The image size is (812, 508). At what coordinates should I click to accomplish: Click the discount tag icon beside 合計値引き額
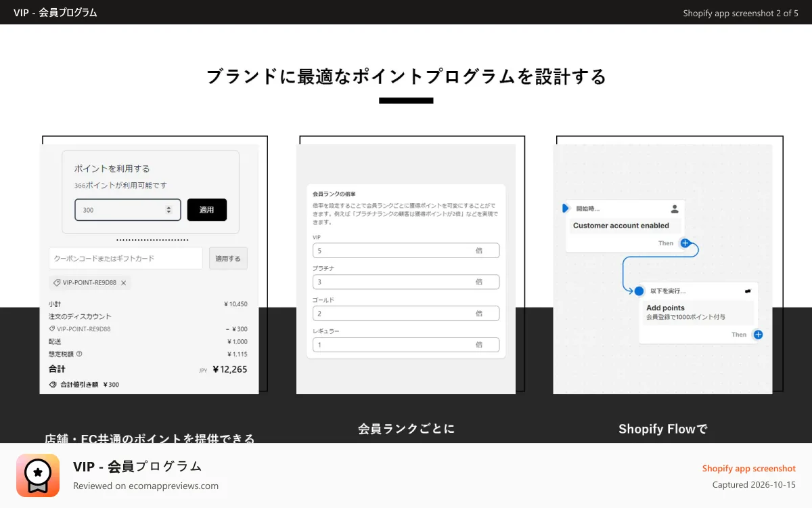[x=53, y=384]
